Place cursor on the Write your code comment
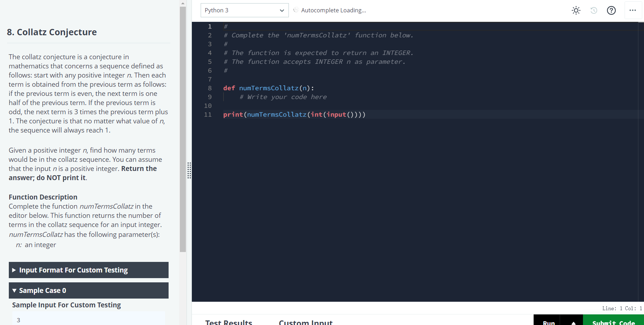Image resolution: width=644 pixels, height=325 pixels. (x=283, y=97)
